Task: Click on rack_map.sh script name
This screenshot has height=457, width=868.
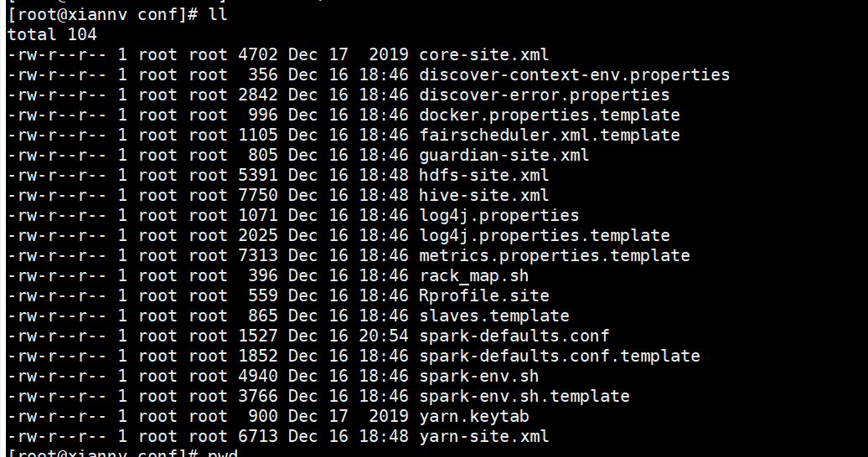Action: (474, 275)
